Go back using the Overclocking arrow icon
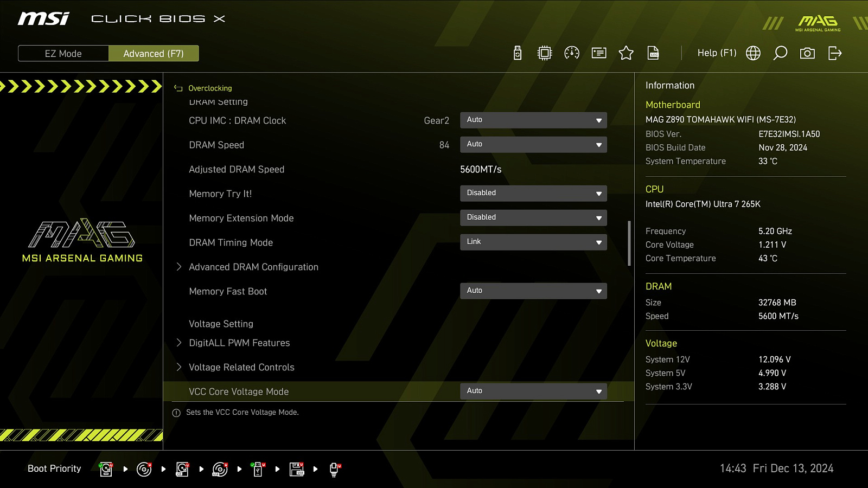The image size is (868, 488). point(178,88)
